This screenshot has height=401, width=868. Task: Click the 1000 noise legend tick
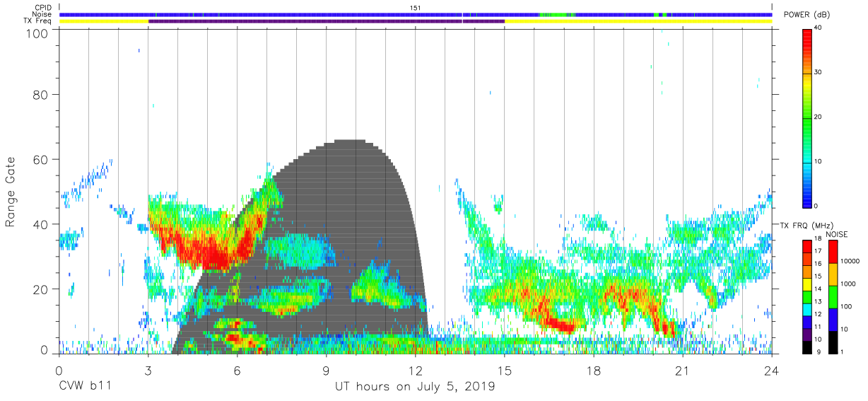click(850, 284)
